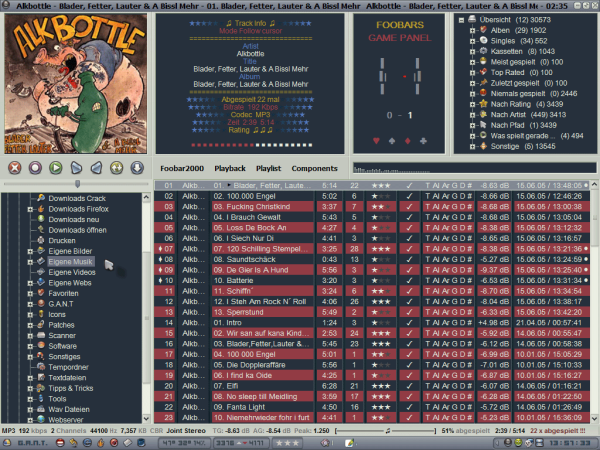Expand the Sonstige node in Übersicht
600x450 pixels.
(472, 146)
